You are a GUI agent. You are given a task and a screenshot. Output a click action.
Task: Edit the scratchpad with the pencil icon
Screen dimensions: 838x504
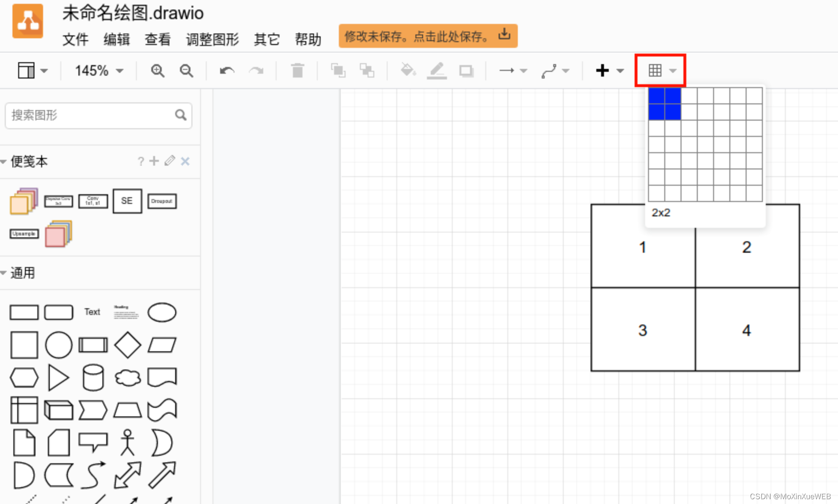click(x=169, y=161)
